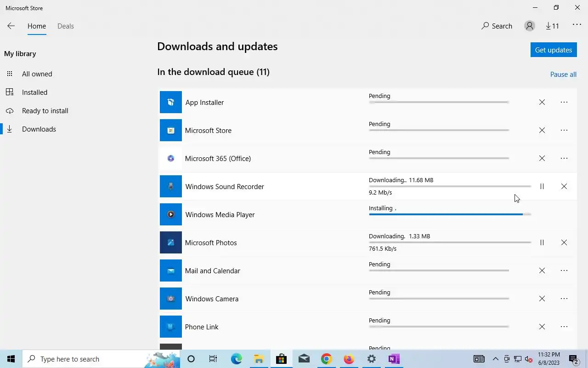Screen dimensions: 588x368
Task: Cancel the Windows Sound Recorder download
Action: (x=564, y=186)
